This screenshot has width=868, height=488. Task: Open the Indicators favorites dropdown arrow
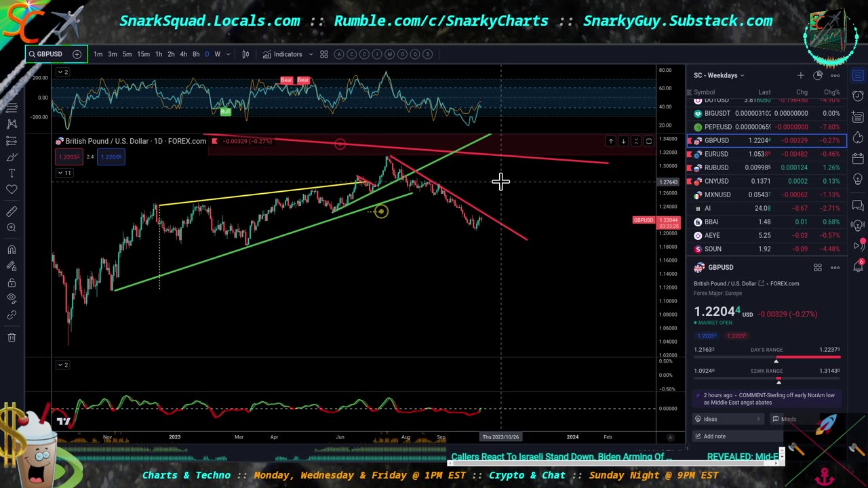[x=311, y=54]
